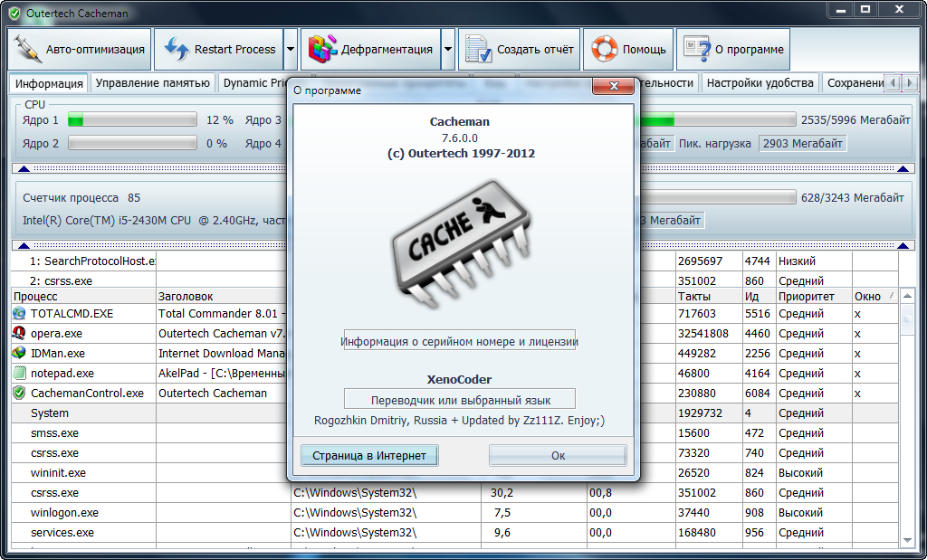Open the Дефрагментация dropdown arrow
Viewport: 927px width, 560px height.
(448, 50)
